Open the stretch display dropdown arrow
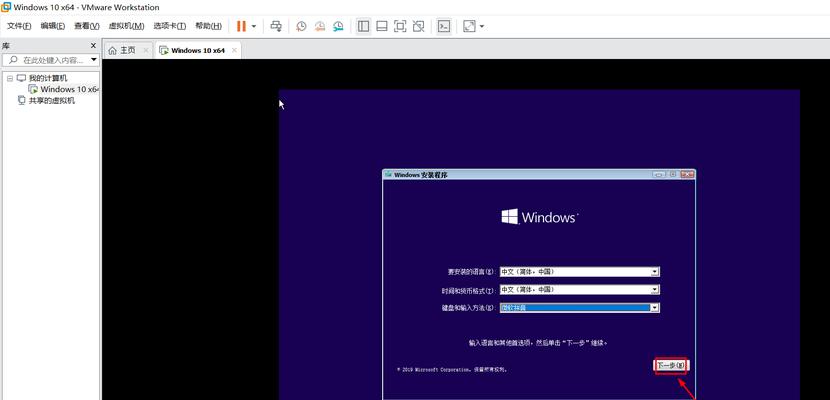This screenshot has width=830, height=400. 482,26
